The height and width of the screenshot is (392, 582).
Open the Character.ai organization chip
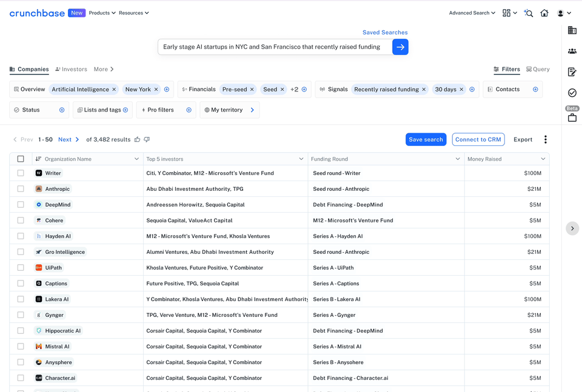[56, 378]
